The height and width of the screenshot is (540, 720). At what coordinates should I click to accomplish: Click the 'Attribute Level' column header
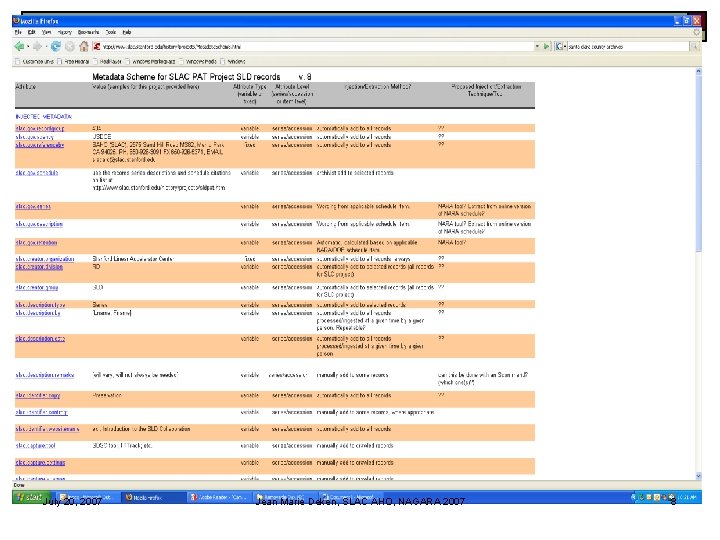[x=292, y=94]
